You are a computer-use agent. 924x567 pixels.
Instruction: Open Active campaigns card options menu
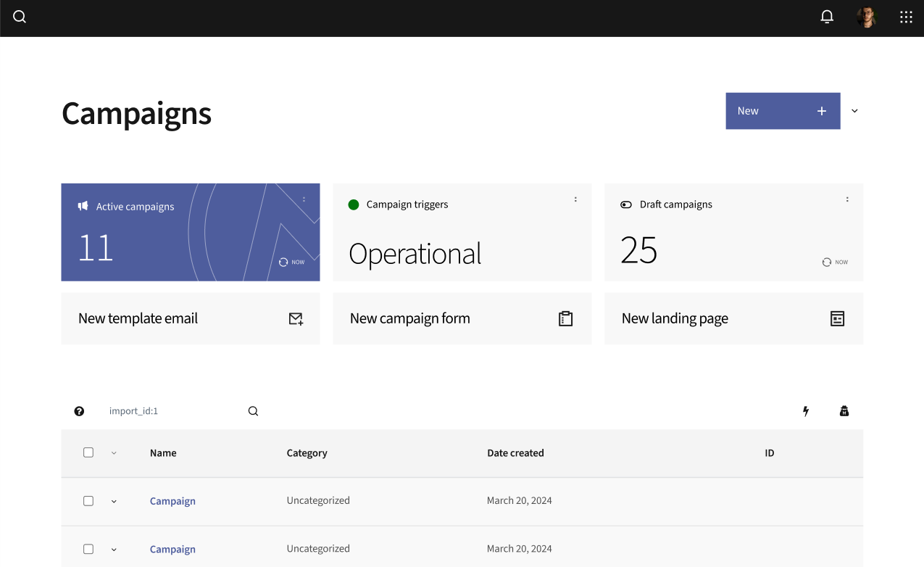tap(304, 199)
